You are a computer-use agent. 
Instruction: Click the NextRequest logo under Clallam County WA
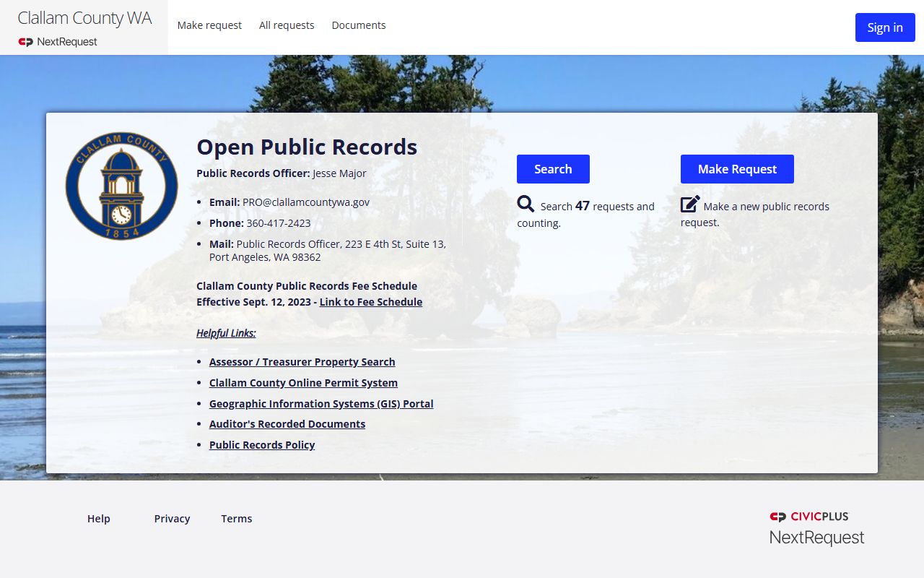(x=58, y=42)
